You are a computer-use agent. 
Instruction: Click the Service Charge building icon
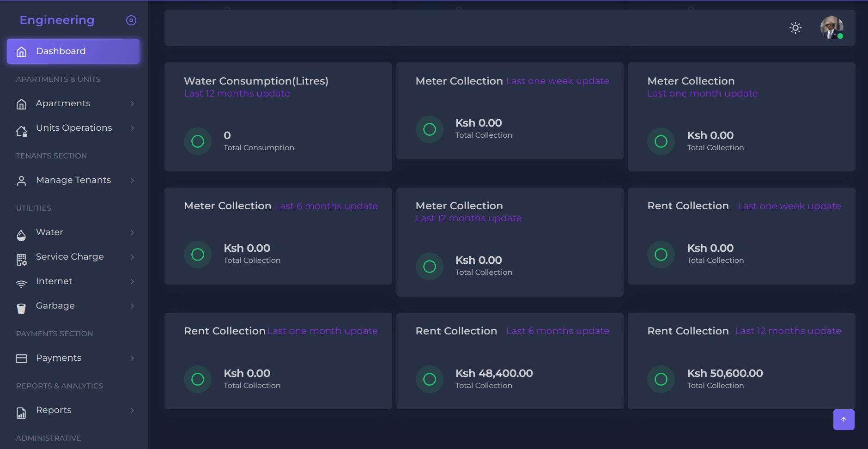pyautogui.click(x=21, y=260)
